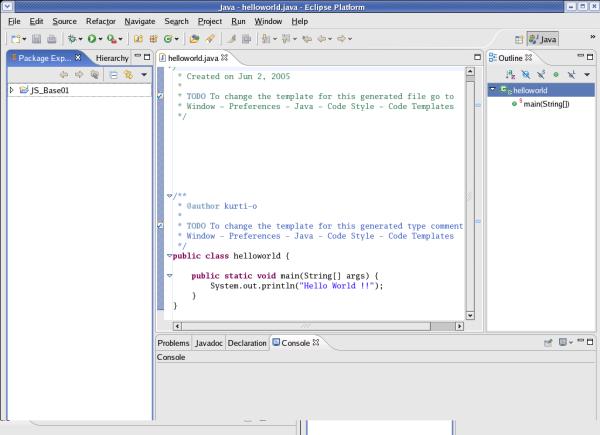Click the Save icon in the toolbar

[35, 39]
